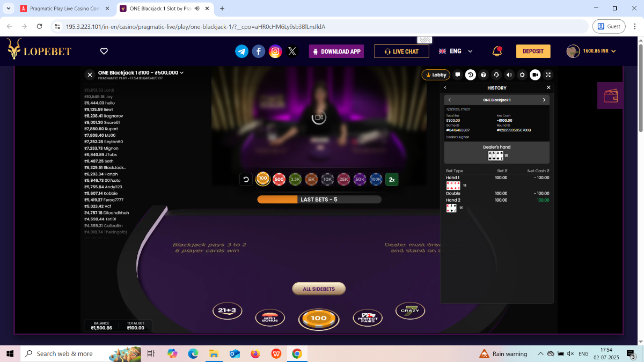Undo the last bet
This screenshot has height=362, width=644.
click(246, 179)
